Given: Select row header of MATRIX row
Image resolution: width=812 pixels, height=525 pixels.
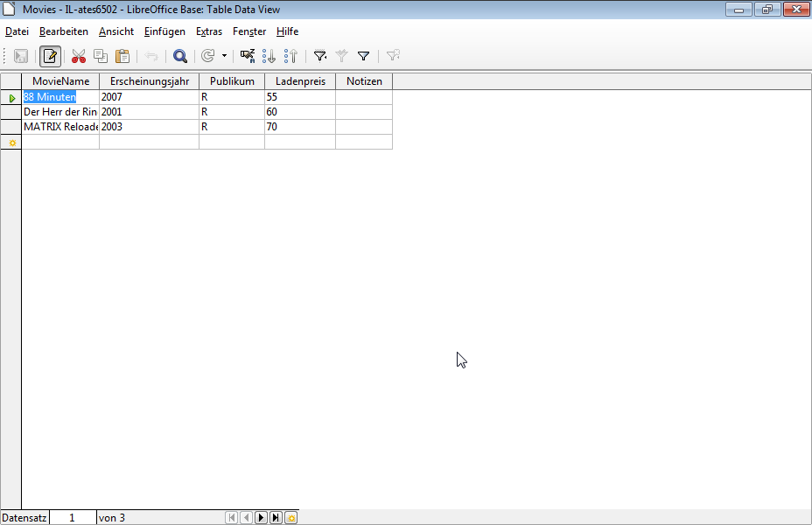Looking at the screenshot, I should [x=10, y=127].
